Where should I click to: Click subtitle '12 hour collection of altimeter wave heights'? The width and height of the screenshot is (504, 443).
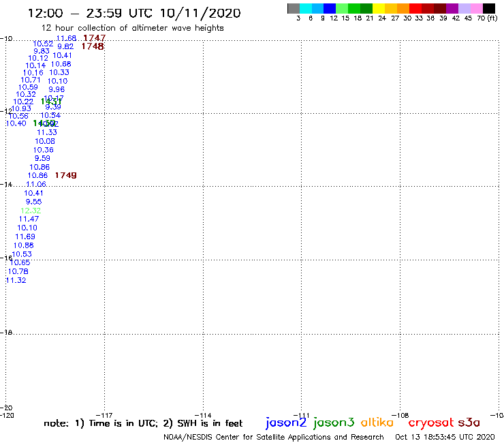[132, 28]
